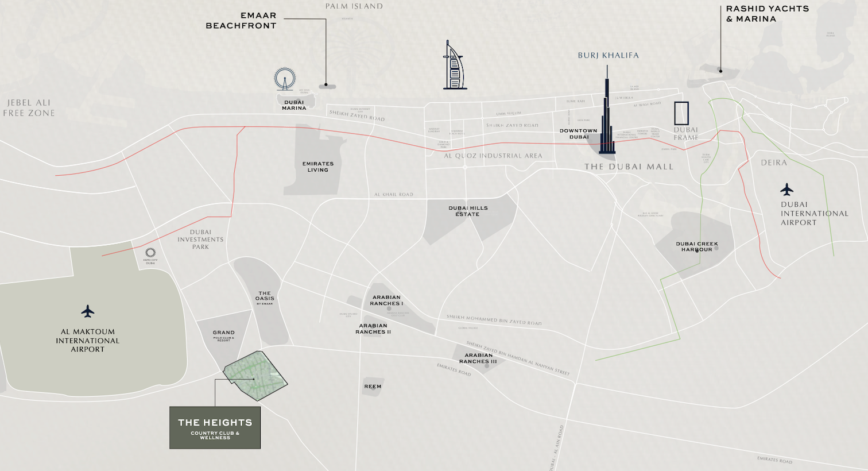This screenshot has width=868, height=471.
Task: Click the Dubai - Al Ain Road label
Action: [556, 448]
